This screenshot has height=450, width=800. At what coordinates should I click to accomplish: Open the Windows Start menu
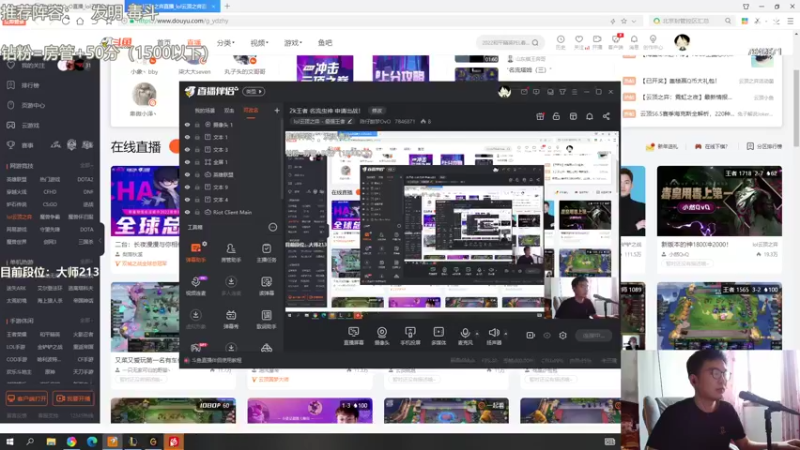[x=10, y=442]
